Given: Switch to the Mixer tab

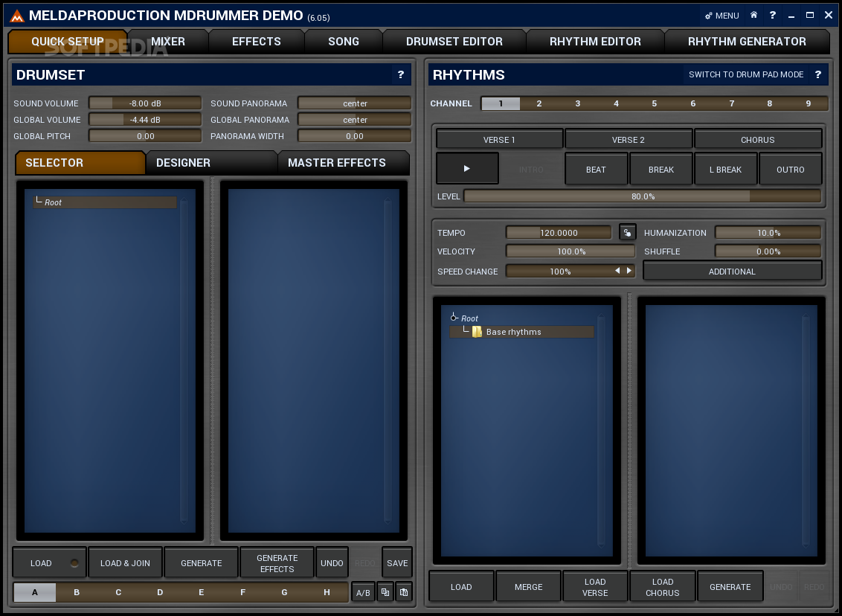Looking at the screenshot, I should tap(168, 42).
